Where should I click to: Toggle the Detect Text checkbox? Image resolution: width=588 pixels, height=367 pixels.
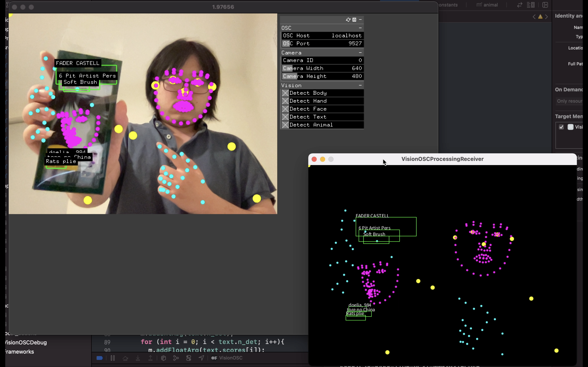tap(285, 117)
